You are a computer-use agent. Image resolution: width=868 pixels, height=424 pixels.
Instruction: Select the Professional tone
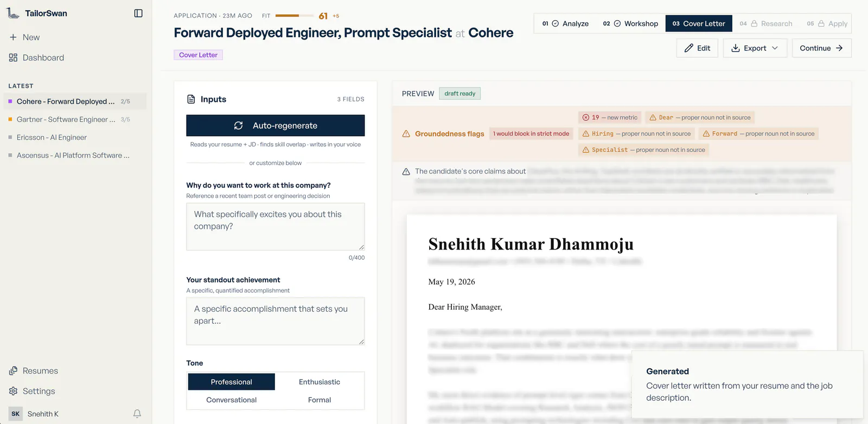point(232,382)
